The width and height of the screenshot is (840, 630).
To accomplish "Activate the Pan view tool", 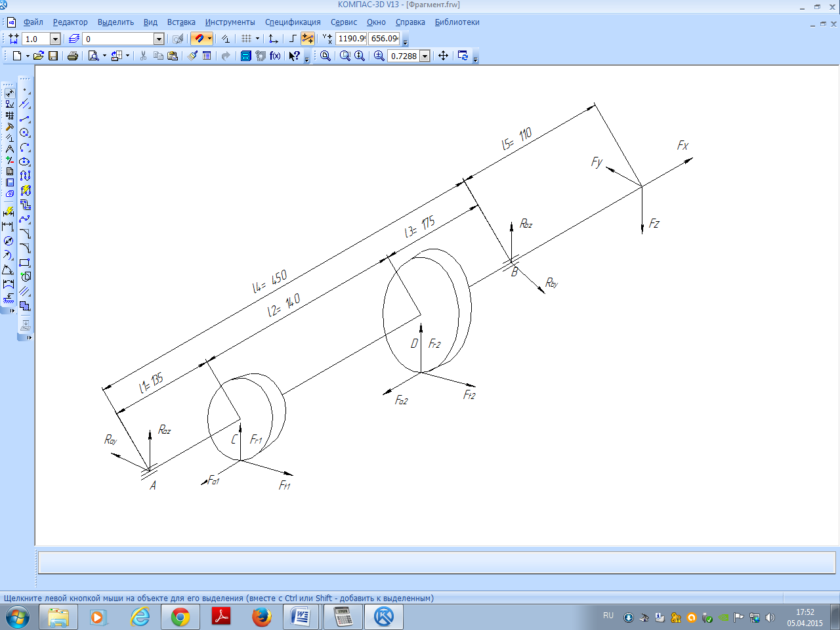I will click(x=443, y=56).
